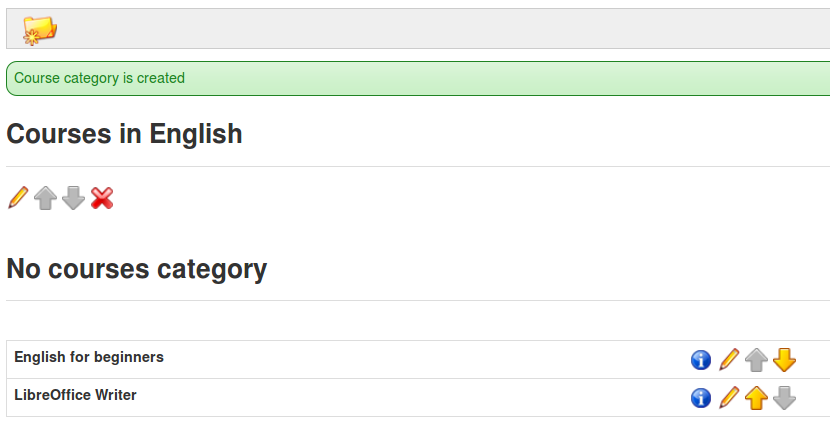Click the horizontal divider below No courses category
This screenshot has height=429, width=830.
coord(418,301)
